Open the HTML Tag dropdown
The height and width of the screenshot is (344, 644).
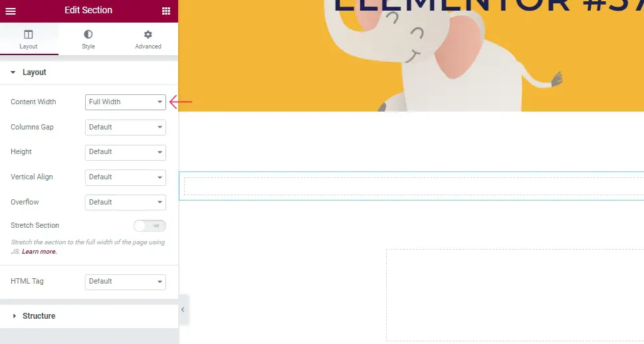[x=125, y=282]
